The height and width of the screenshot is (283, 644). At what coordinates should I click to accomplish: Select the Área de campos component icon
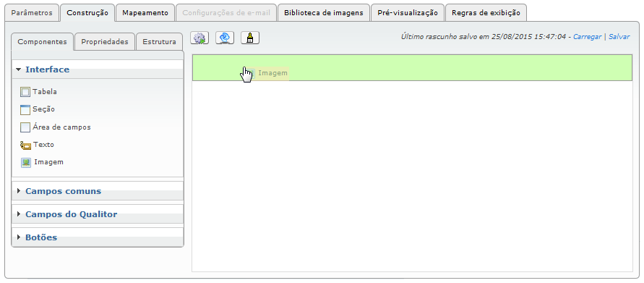click(x=25, y=127)
